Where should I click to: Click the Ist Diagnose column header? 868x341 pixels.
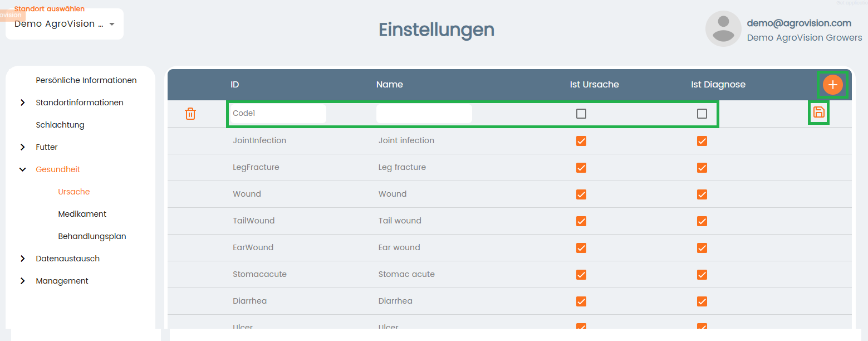(x=718, y=85)
